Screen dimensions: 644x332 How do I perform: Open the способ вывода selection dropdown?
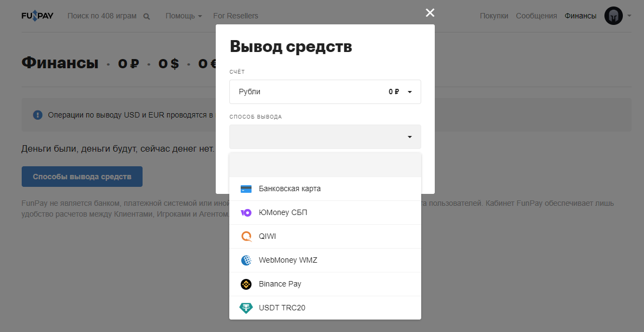click(325, 136)
